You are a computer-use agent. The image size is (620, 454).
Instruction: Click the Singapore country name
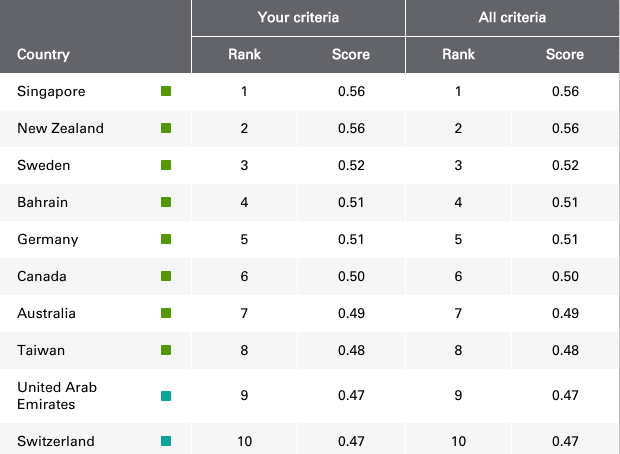(x=51, y=92)
